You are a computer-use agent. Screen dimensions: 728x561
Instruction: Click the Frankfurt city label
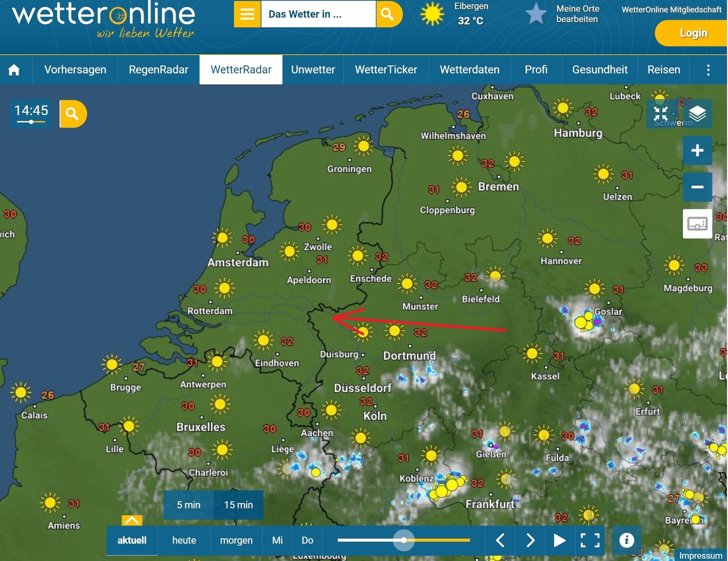pos(490,504)
